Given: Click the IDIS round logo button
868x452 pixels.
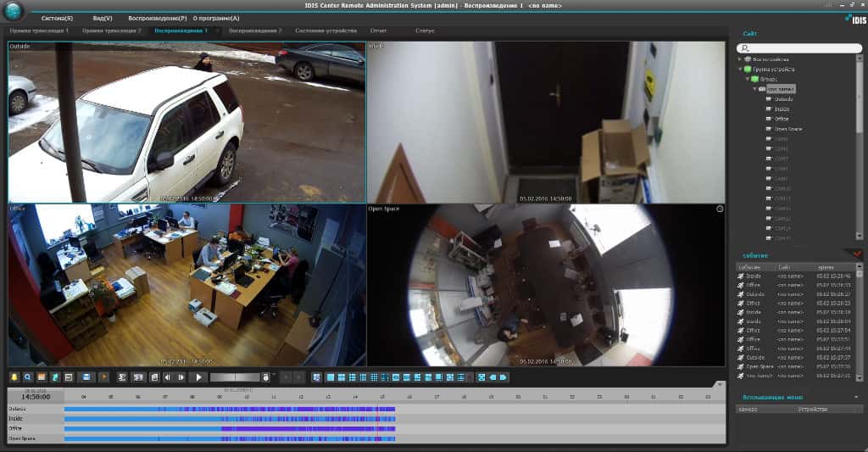Looking at the screenshot, I should [x=14, y=10].
